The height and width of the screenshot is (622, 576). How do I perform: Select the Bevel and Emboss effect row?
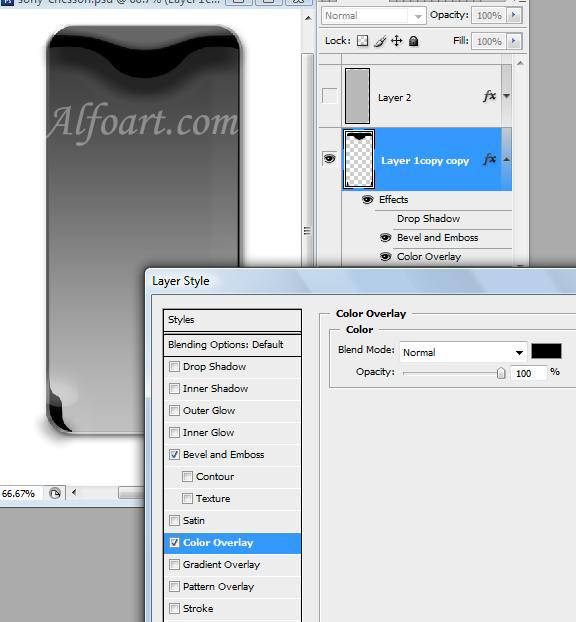[x=437, y=238]
